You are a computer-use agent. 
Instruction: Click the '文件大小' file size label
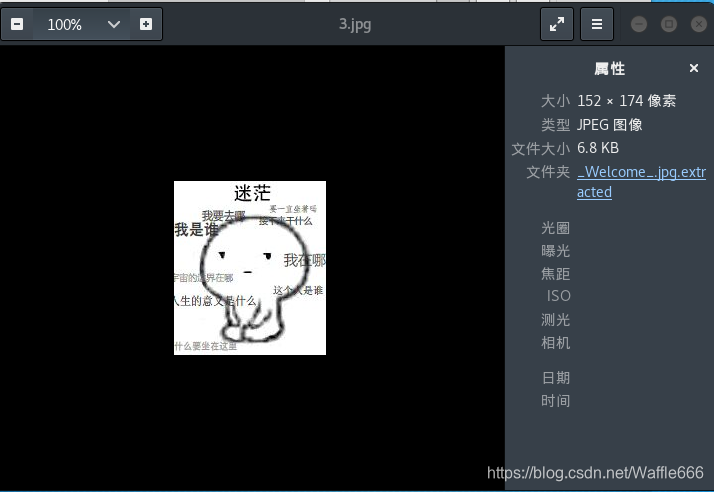541,149
